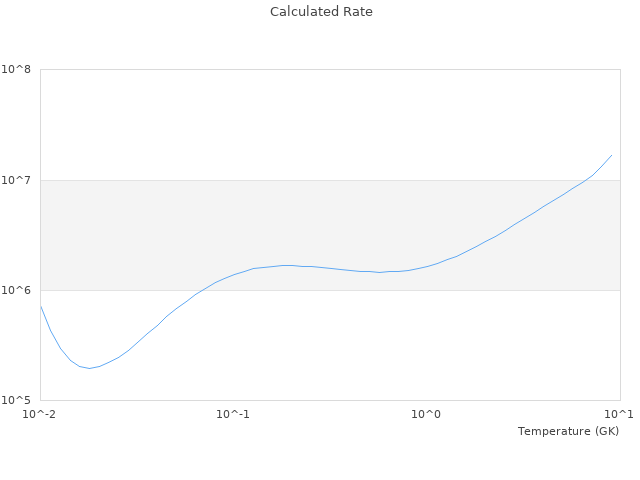Click where the curve crosses the 10^7 gridline
The height and width of the screenshot is (480, 640).
click(x=585, y=180)
